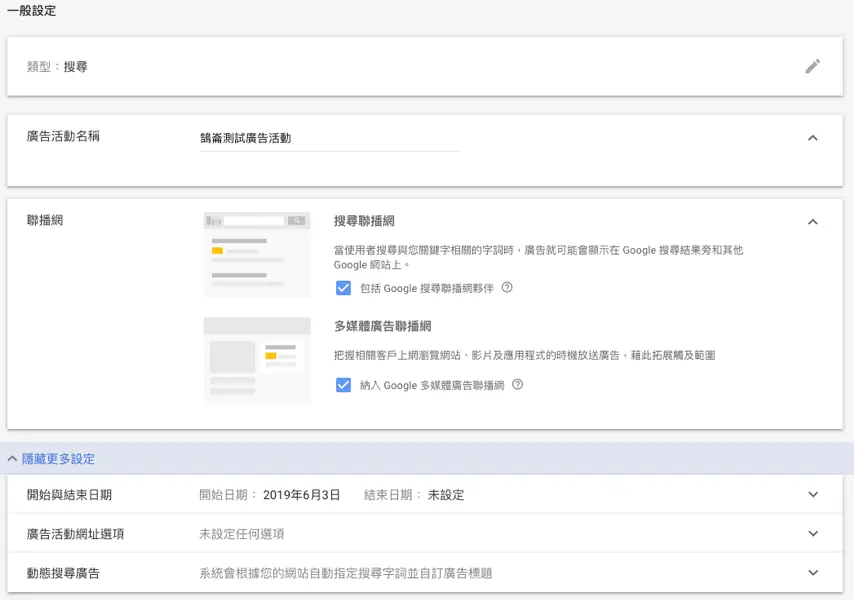
Task: Click the campaign name input field
Action: (330, 138)
